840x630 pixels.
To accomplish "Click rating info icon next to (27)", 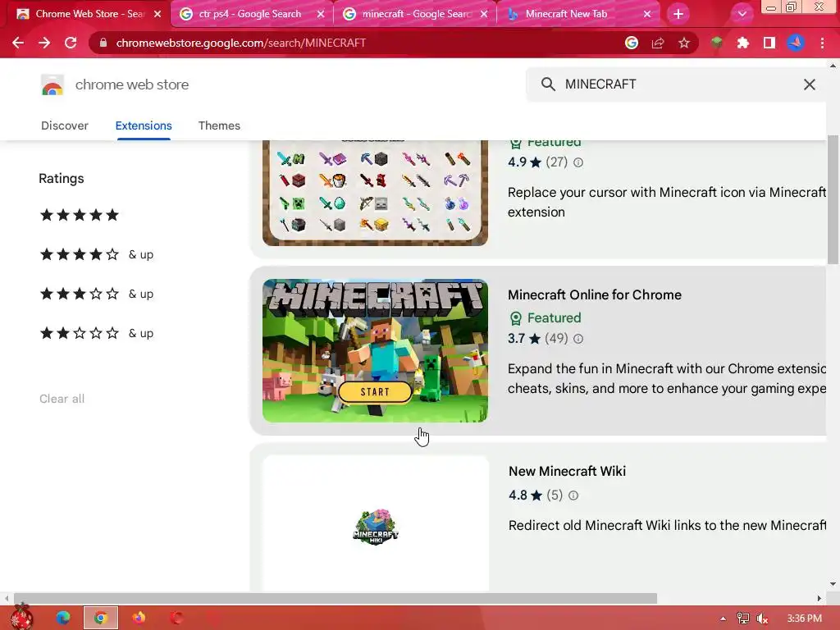I will (x=578, y=162).
